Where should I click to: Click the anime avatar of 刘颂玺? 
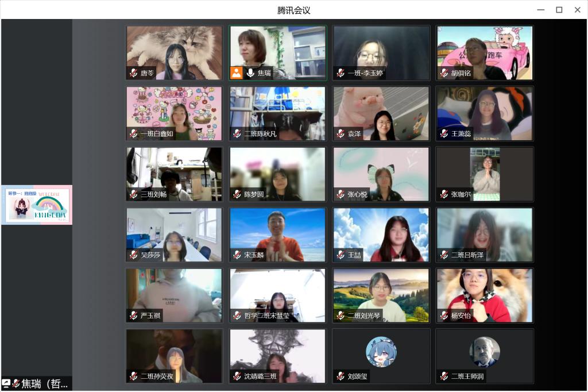coord(381,351)
